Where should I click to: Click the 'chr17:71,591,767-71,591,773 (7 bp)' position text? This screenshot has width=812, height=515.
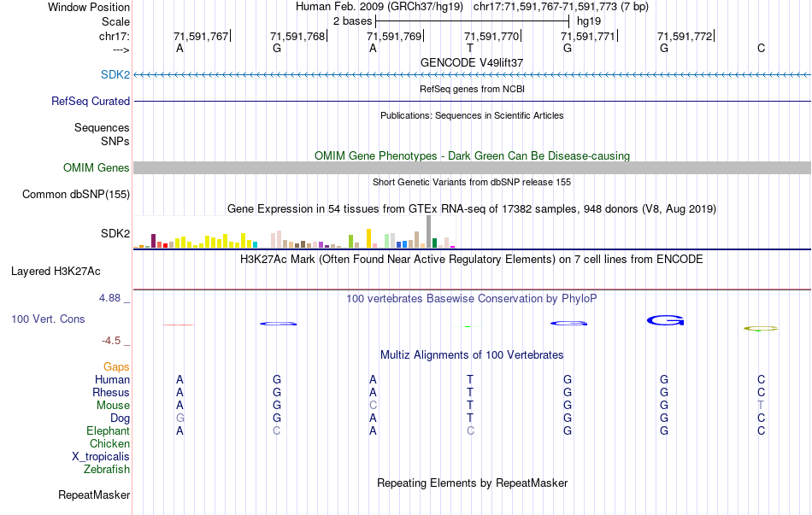pos(561,7)
